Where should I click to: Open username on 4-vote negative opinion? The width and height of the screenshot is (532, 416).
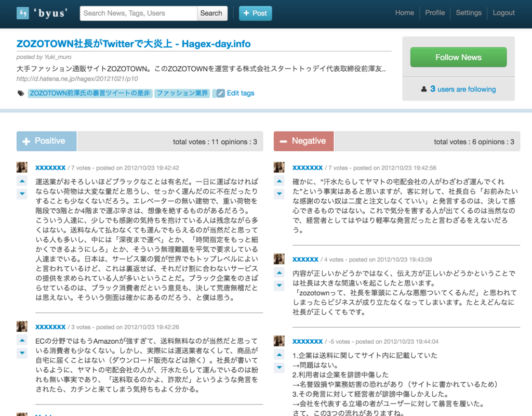pyautogui.click(x=305, y=259)
